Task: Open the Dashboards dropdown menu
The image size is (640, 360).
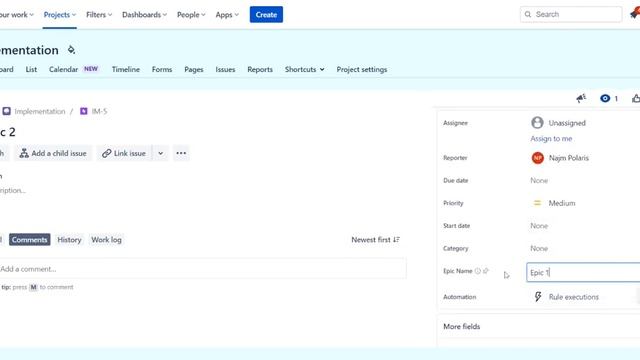Action: point(144,15)
